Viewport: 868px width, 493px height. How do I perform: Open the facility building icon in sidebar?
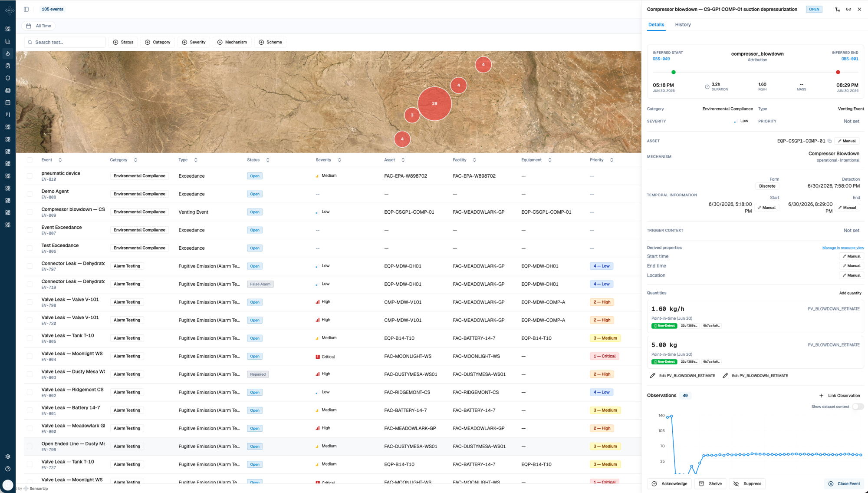[x=8, y=90]
